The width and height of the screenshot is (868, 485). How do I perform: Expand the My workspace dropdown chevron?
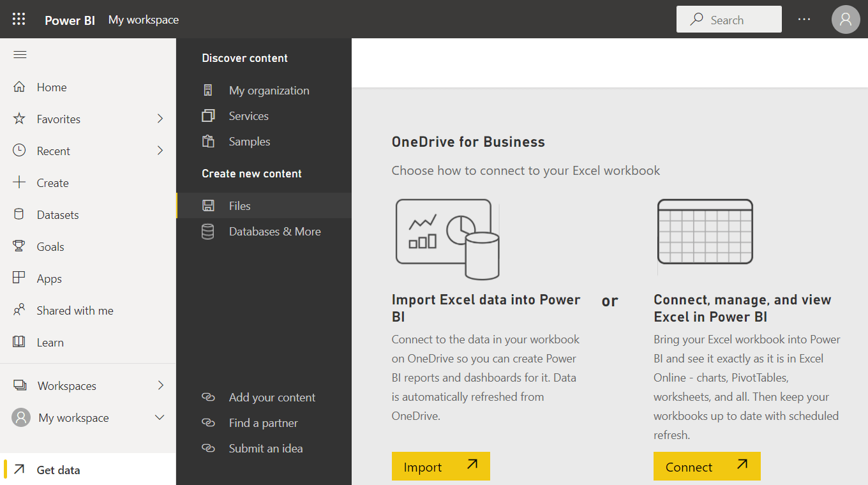(x=160, y=418)
